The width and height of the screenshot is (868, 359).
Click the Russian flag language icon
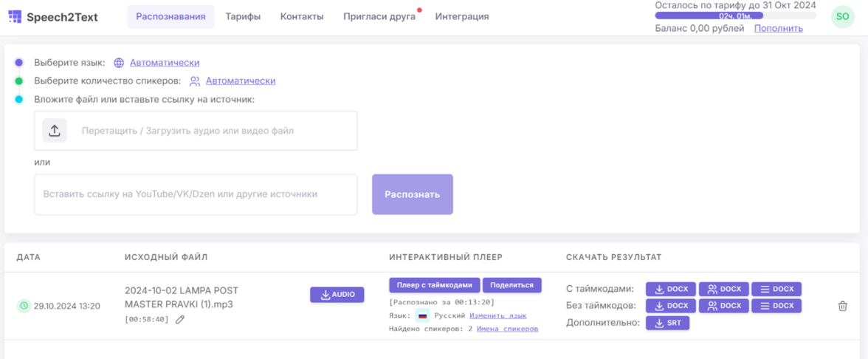[x=422, y=315]
